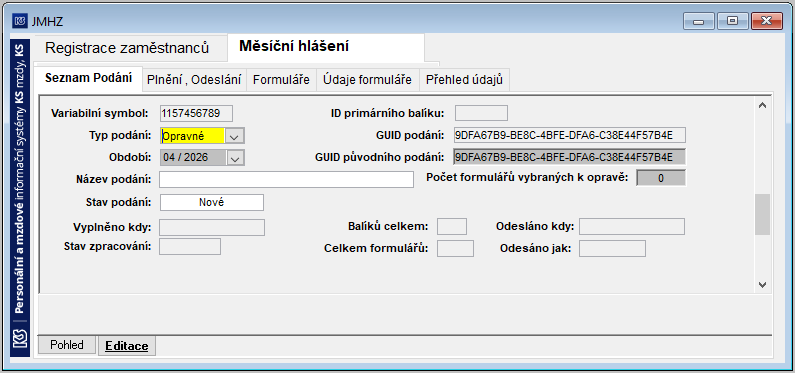Click Počet formulářů vybraných k opravě value
Image resolution: width=795 pixels, height=373 pixels.
[x=661, y=178]
